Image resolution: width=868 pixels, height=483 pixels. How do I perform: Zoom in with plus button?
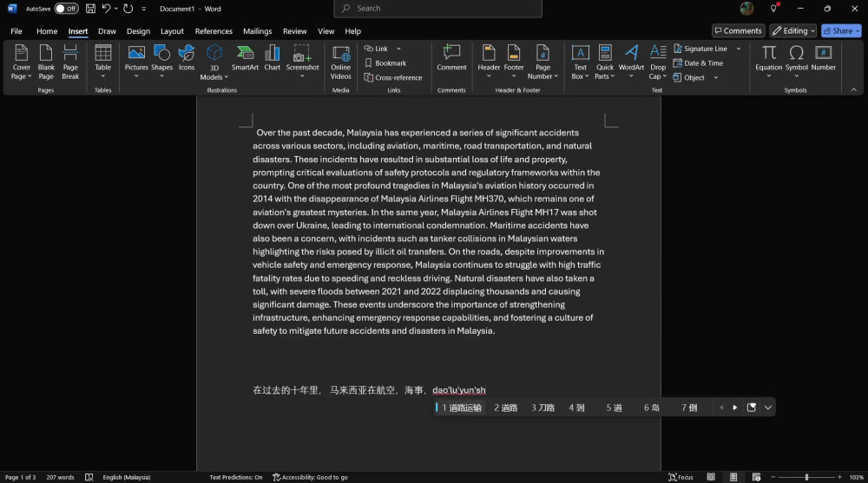839,477
